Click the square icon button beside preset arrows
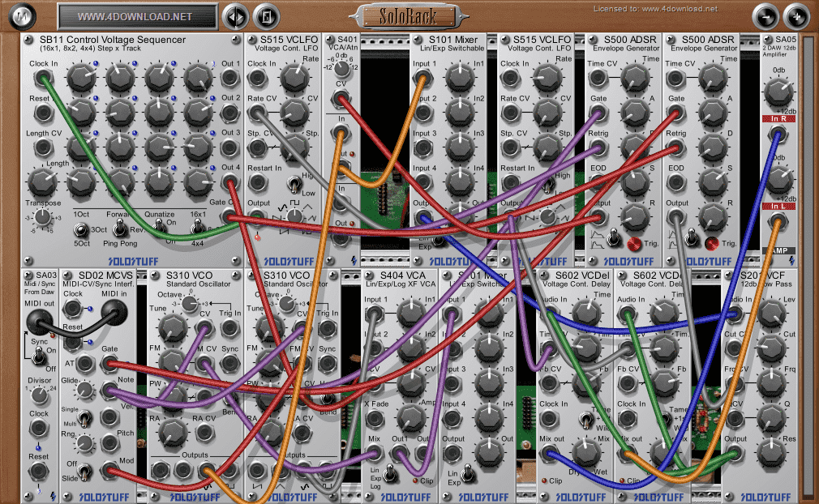The image size is (819, 504). click(x=267, y=17)
